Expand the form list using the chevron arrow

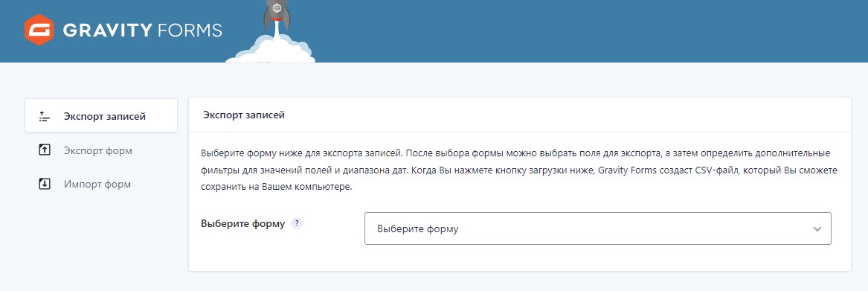click(817, 229)
